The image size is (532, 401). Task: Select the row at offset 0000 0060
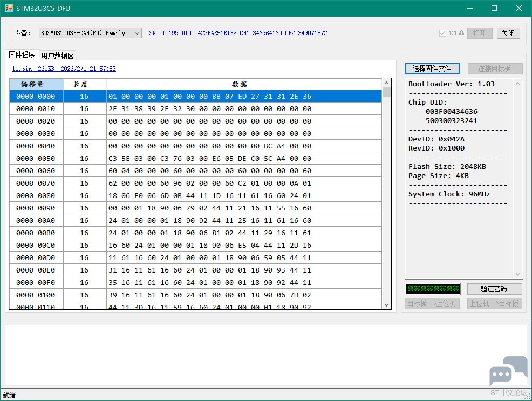tap(195, 171)
